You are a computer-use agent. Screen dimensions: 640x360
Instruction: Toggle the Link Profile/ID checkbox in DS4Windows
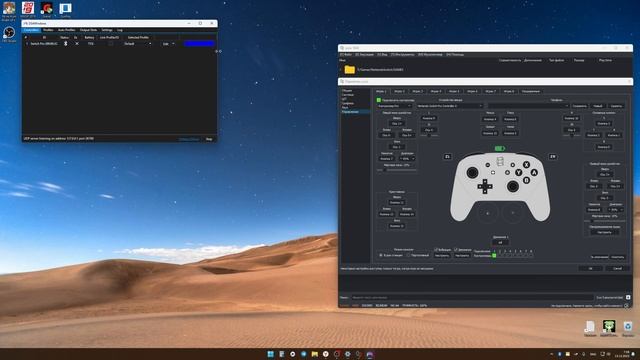click(x=110, y=43)
